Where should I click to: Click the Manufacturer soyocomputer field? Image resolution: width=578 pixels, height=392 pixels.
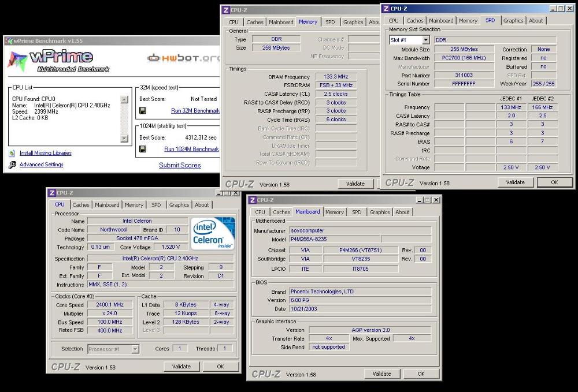(x=360, y=230)
